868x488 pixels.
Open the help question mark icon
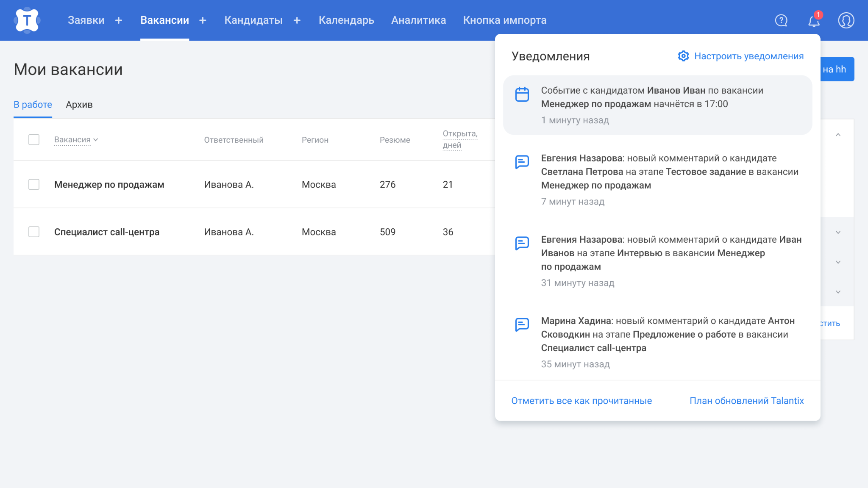point(781,20)
